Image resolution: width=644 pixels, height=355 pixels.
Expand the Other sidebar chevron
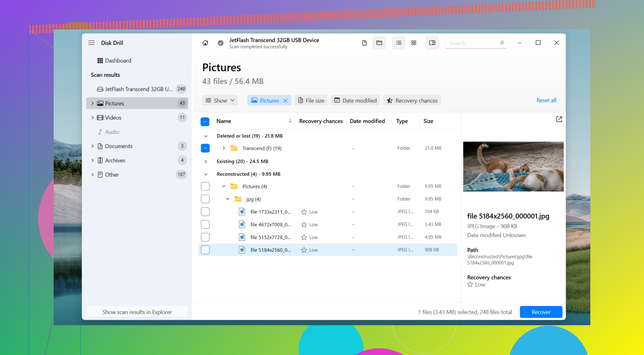(x=93, y=175)
